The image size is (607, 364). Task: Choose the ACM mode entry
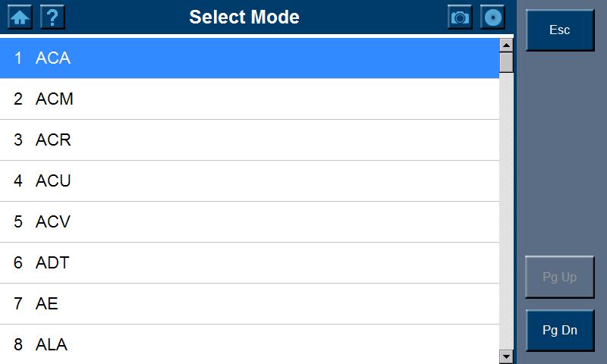click(x=249, y=99)
